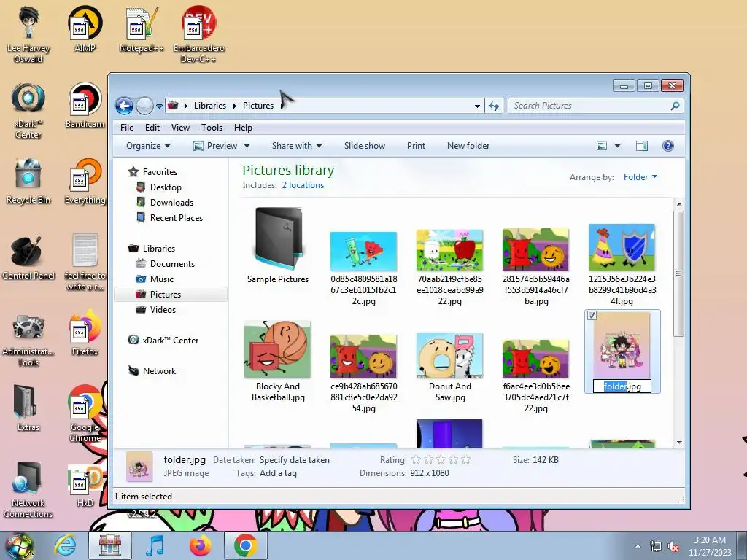Click the refresh button next to address bar
Viewport: 747px width, 560px height.
[x=494, y=106]
